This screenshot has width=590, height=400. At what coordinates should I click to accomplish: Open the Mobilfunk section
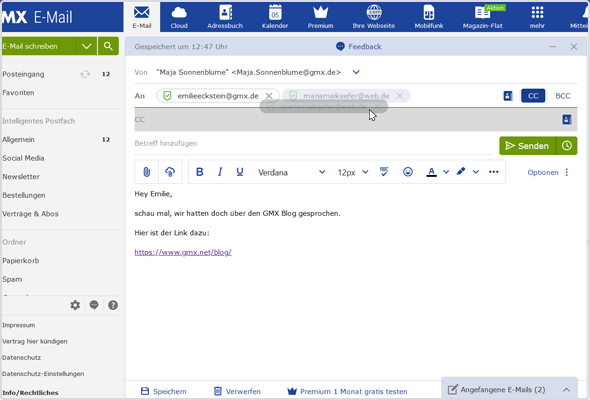[429, 17]
